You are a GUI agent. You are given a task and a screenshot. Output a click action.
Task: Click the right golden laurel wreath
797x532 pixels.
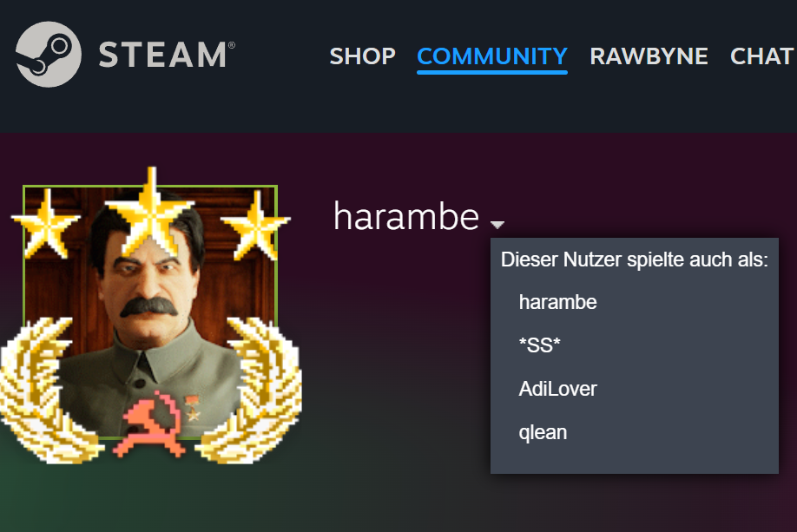coord(251,391)
